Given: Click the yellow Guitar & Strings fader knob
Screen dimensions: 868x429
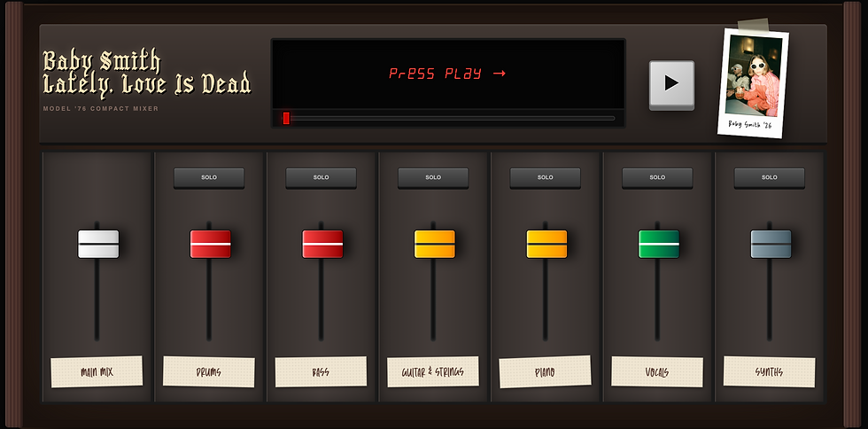Looking at the screenshot, I should pyautogui.click(x=435, y=244).
